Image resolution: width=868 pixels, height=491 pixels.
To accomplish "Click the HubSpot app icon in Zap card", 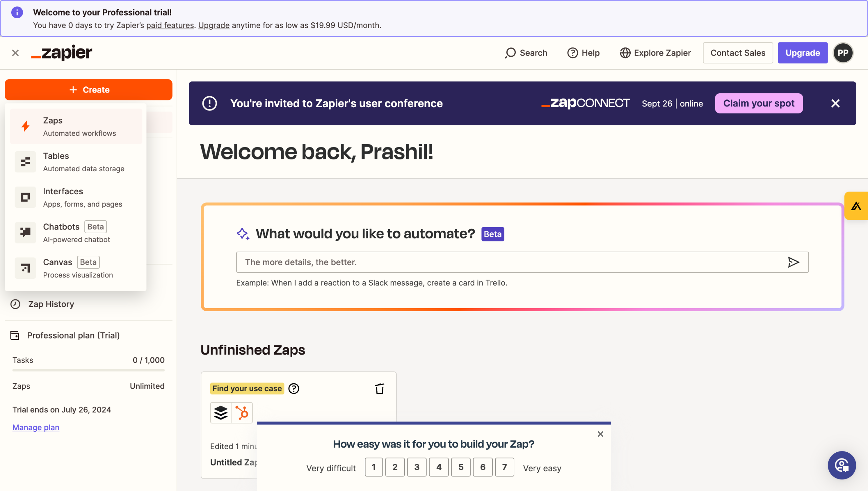I will point(242,413).
